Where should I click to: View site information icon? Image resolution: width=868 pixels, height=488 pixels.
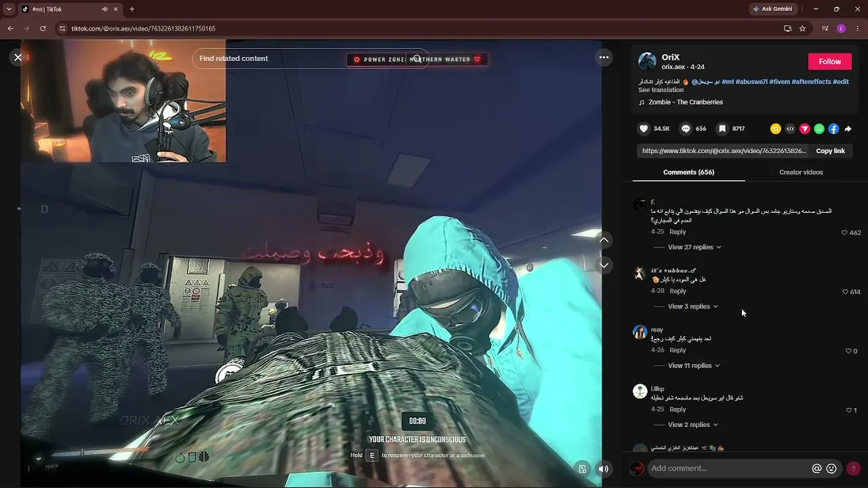[x=62, y=28]
